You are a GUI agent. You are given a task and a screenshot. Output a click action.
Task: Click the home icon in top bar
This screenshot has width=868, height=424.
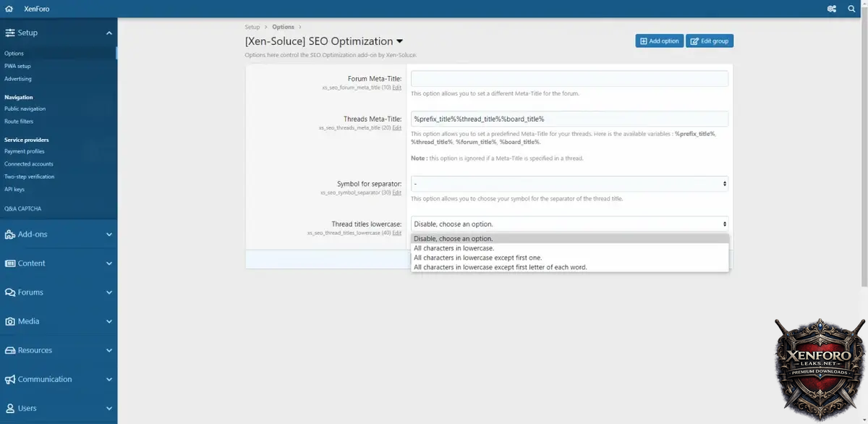point(9,9)
